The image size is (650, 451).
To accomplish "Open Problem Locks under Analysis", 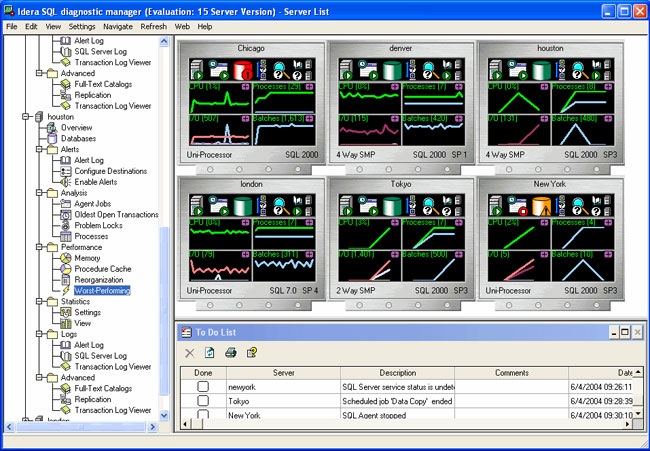I will point(98,225).
